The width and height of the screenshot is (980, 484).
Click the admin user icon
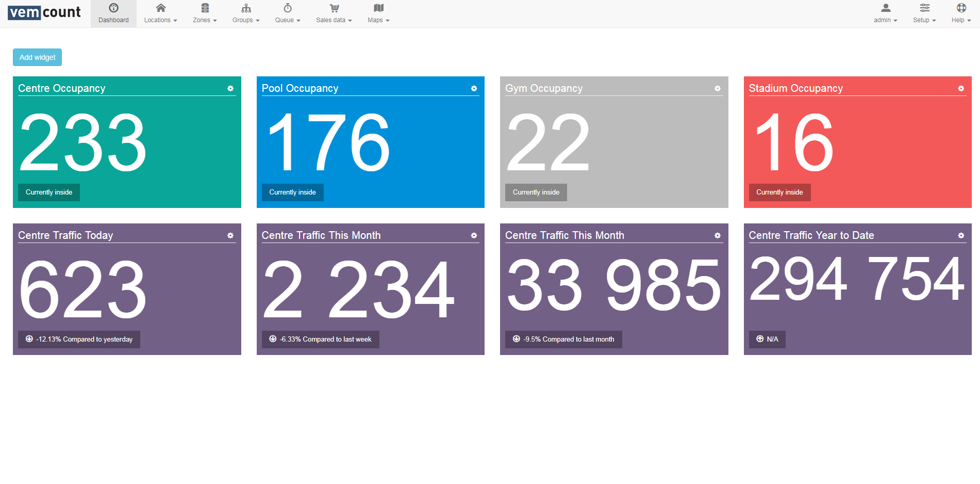(x=886, y=8)
